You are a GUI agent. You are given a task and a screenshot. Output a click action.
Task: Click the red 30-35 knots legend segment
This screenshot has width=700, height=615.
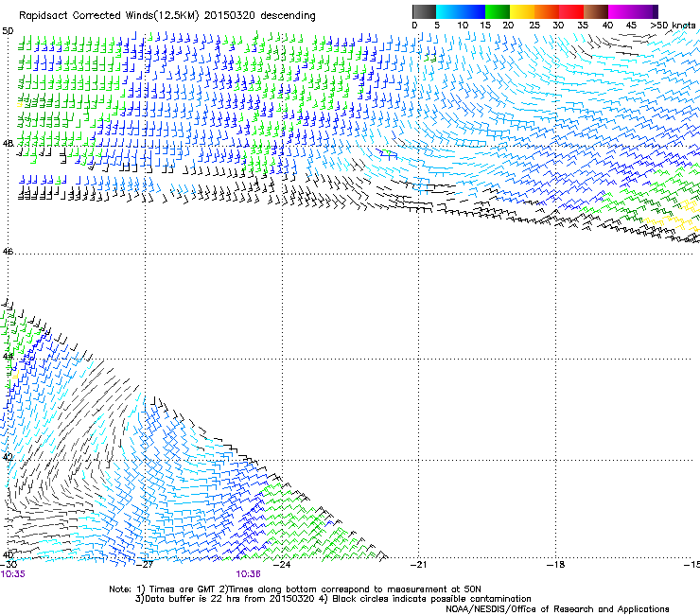(571, 11)
